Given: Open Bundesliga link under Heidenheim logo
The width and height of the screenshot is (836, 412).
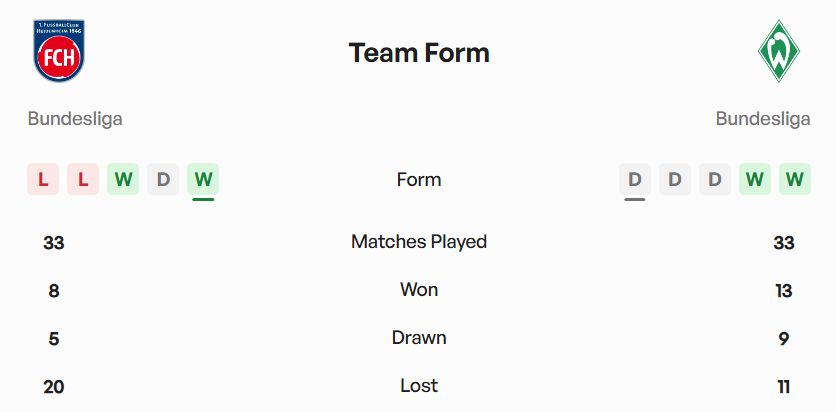Looking at the screenshot, I should (x=75, y=119).
